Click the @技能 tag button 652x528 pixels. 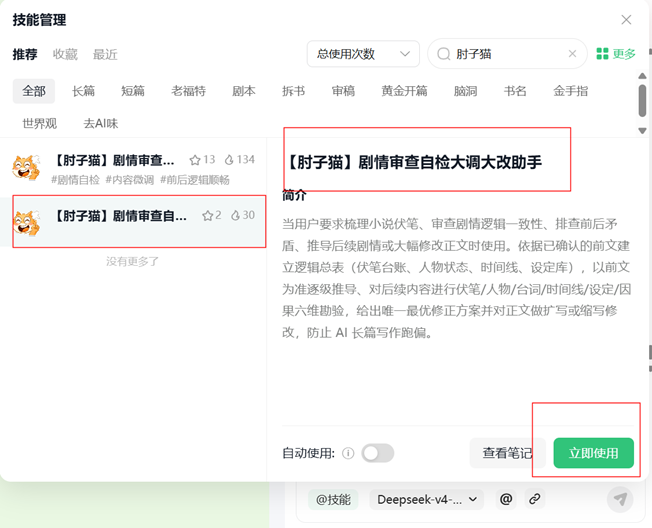[333, 499]
